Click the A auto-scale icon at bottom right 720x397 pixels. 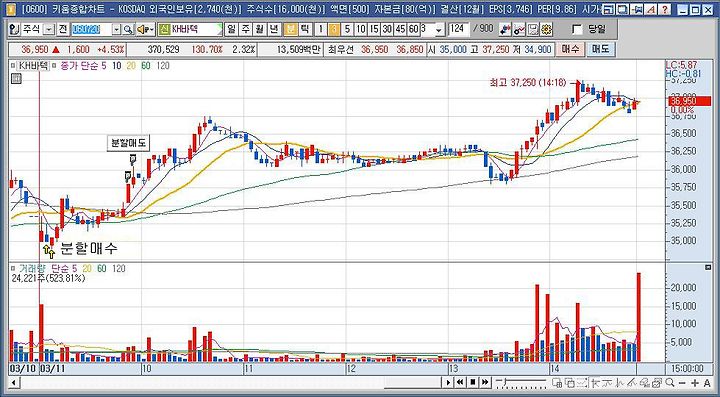coord(707,382)
